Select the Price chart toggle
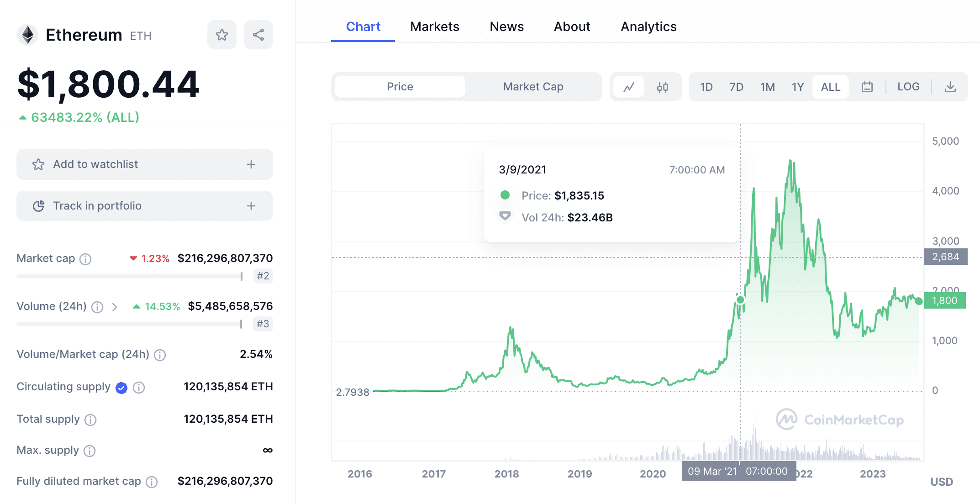Image resolution: width=980 pixels, height=504 pixels. coord(400,87)
